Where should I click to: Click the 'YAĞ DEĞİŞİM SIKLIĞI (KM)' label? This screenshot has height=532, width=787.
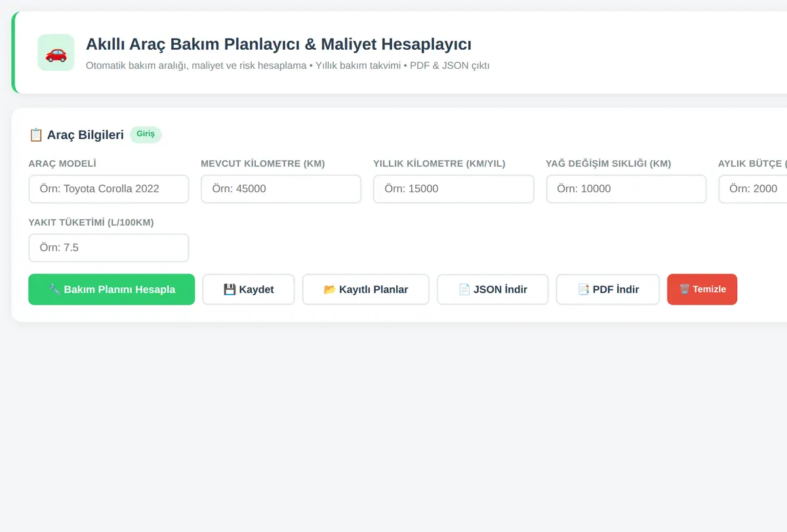[x=609, y=163]
